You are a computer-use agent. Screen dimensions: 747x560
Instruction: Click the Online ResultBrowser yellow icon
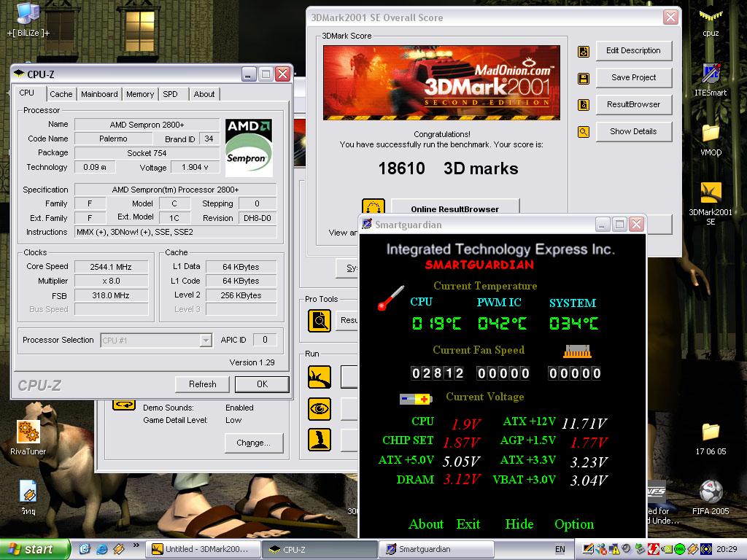pyautogui.click(x=373, y=206)
